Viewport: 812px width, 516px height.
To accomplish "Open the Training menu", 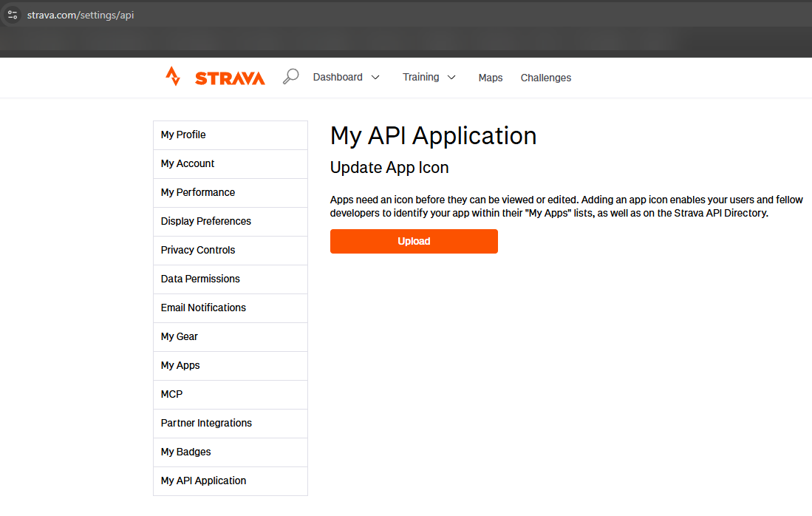I will point(421,77).
